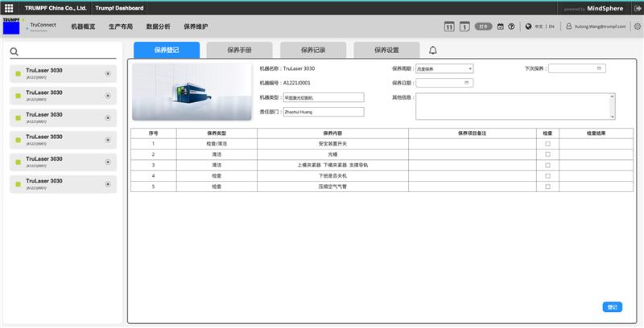
Task: Click the machine thumbnail image
Action: point(192,92)
